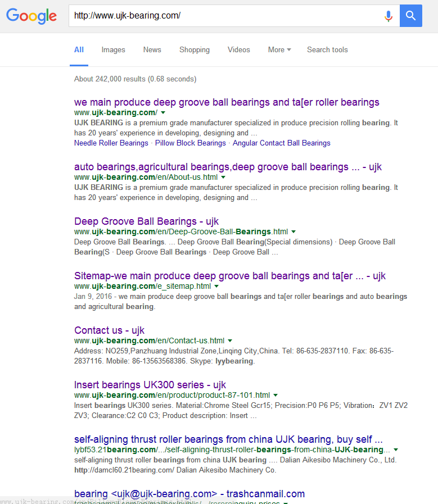Viewport: 438px width, 504px height.
Task: Open the Videos tab
Action: (238, 50)
